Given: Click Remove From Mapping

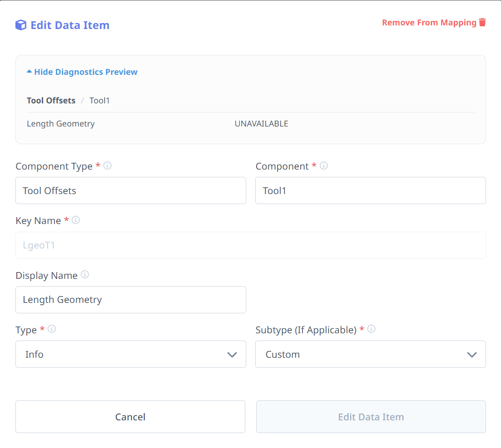Looking at the screenshot, I should coord(428,22).
